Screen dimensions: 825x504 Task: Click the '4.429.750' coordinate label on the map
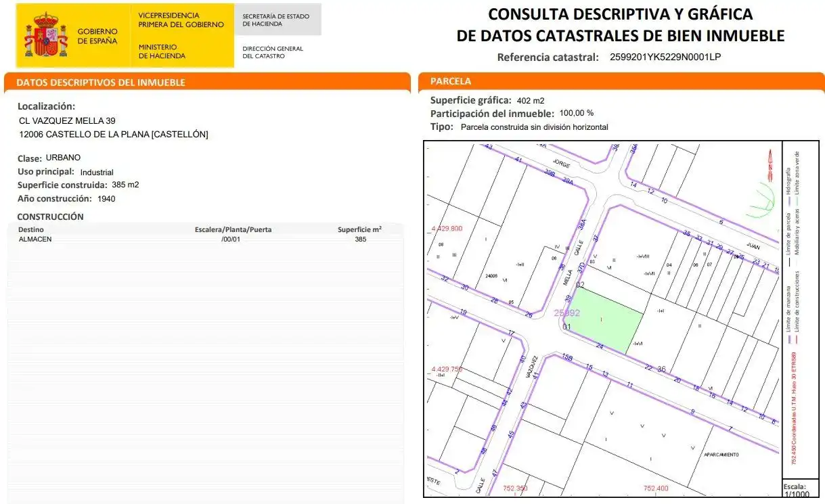coord(447,369)
